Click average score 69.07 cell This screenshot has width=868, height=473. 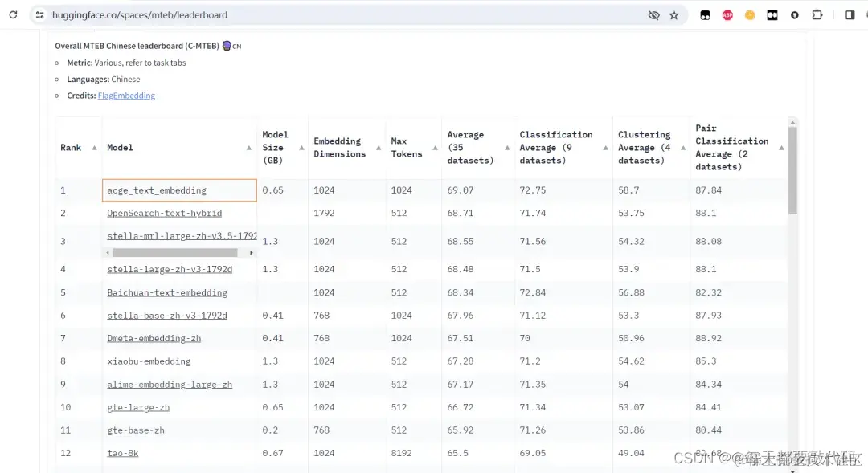click(461, 190)
